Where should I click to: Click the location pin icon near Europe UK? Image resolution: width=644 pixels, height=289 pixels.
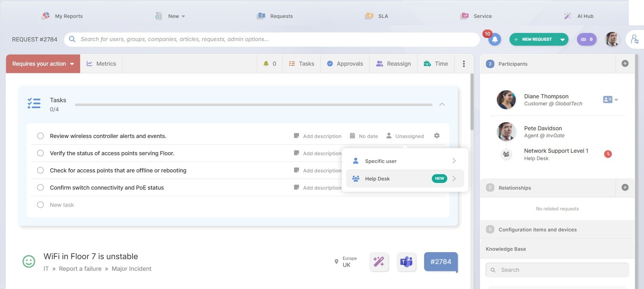(336, 262)
